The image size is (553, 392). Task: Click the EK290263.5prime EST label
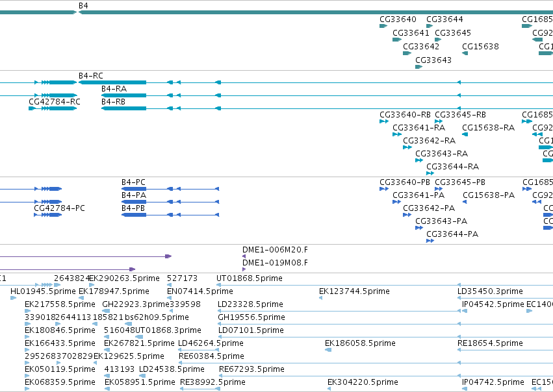click(125, 278)
